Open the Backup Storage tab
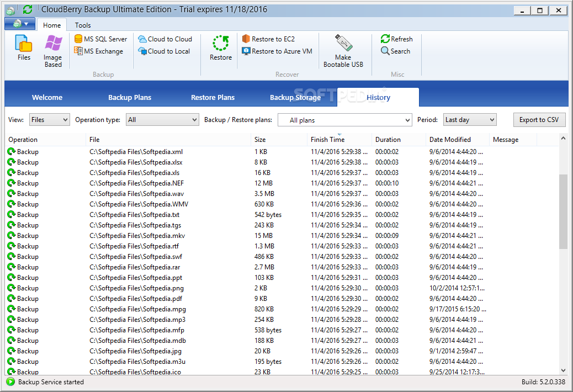Viewport: 573px width, 392px height. [x=295, y=98]
